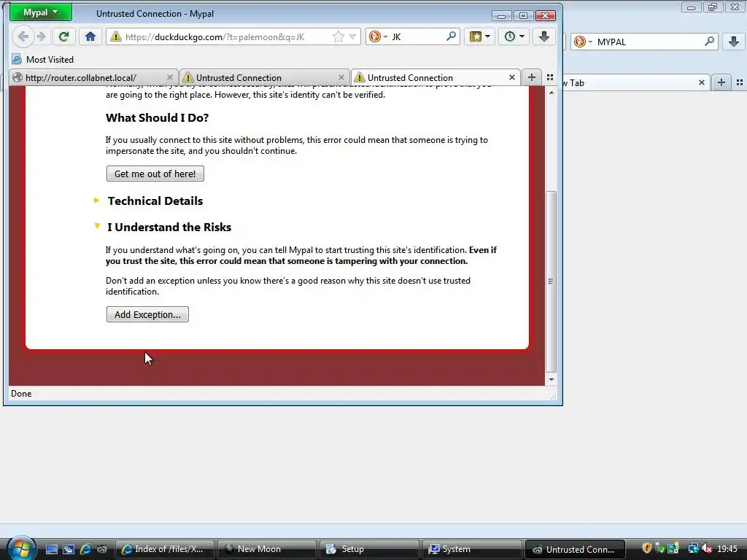
Task: Open the green Mypal application menu
Action: pyautogui.click(x=41, y=12)
